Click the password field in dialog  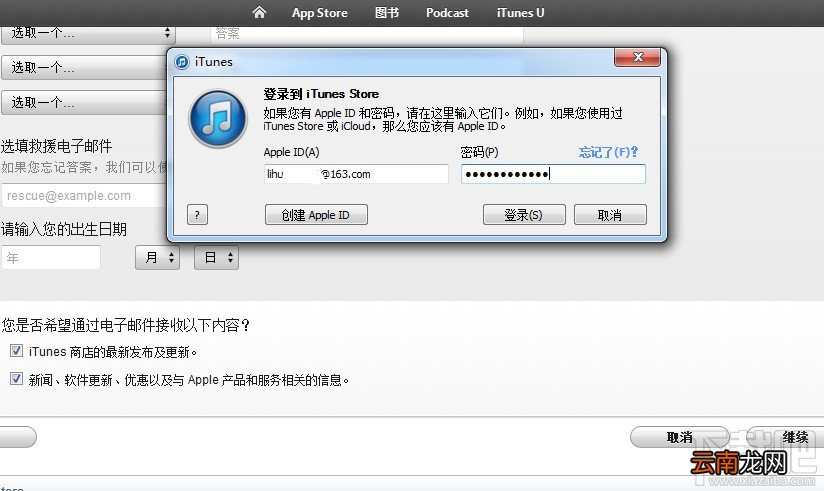point(553,174)
